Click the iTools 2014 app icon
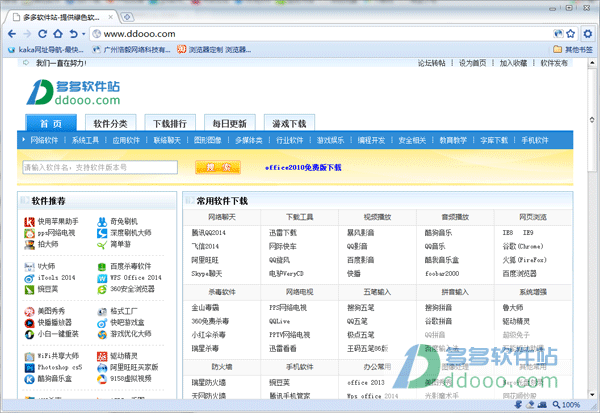This screenshot has height=413, width=600. click(29, 278)
